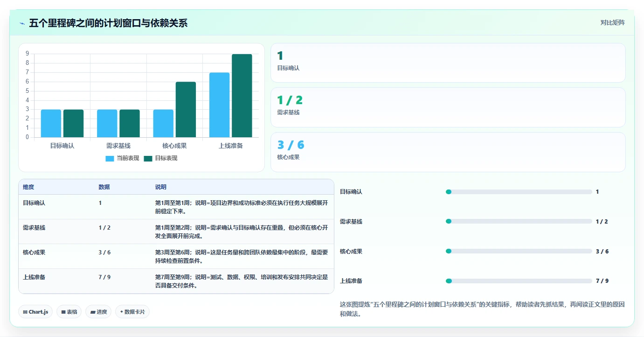Click the y-axis value 0 on chart

click(x=28, y=137)
